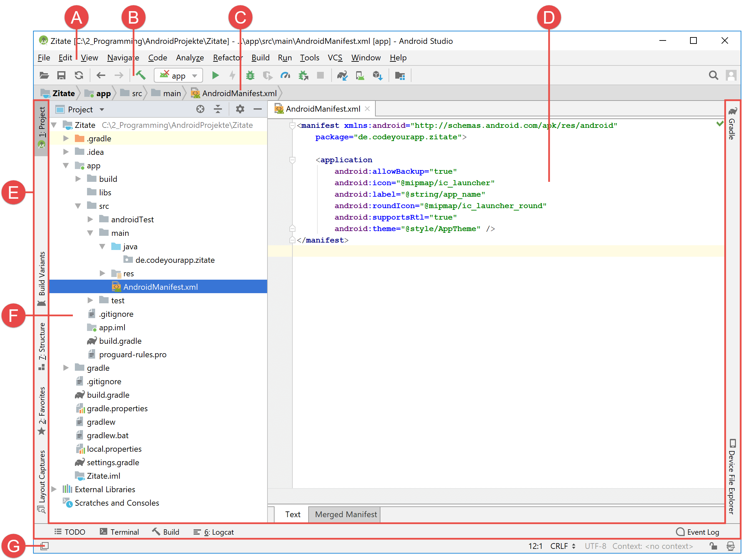Open the AVD Manager icon

pyautogui.click(x=360, y=75)
